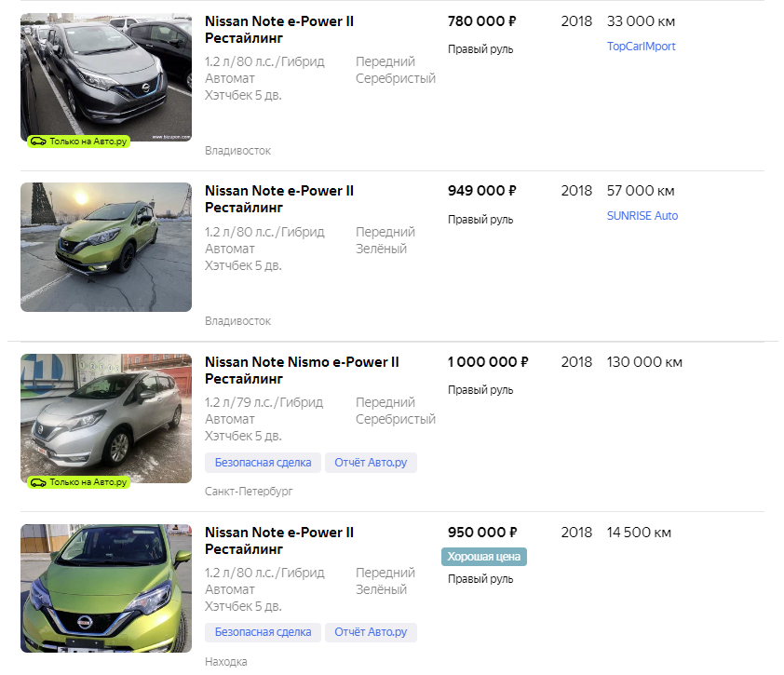Click the 'Находка' location text
784x675 pixels.
pyautogui.click(x=226, y=661)
